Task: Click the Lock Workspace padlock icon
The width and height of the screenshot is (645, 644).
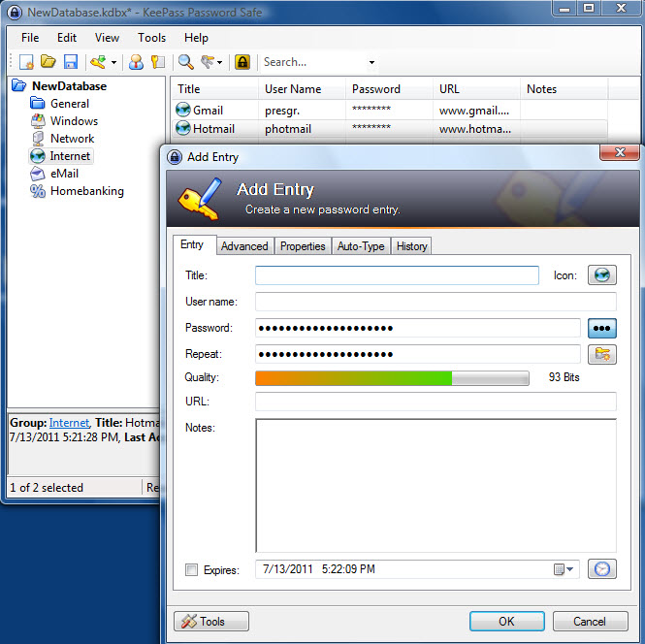Action: click(242, 62)
